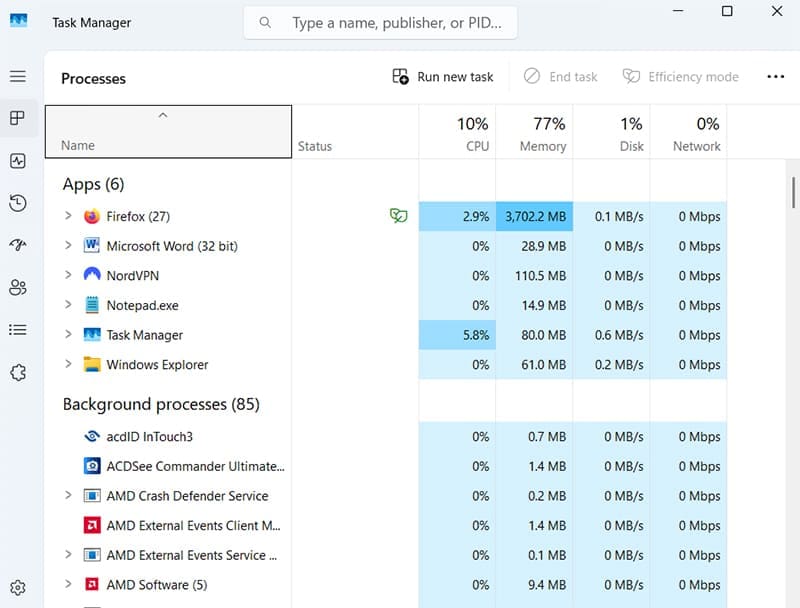This screenshot has width=800, height=608.
Task: Open the Users page in sidebar
Action: (17, 288)
